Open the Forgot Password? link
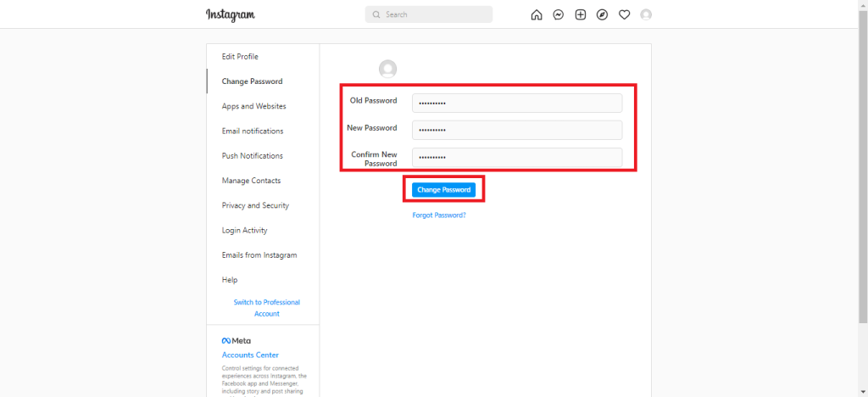The image size is (868, 397). pyautogui.click(x=439, y=215)
